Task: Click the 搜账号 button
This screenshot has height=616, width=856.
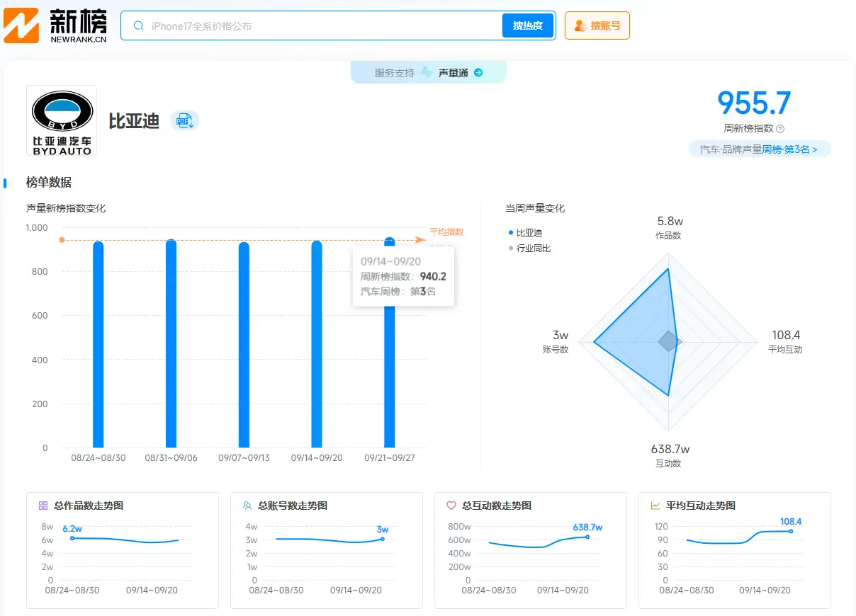Action: coord(597,25)
